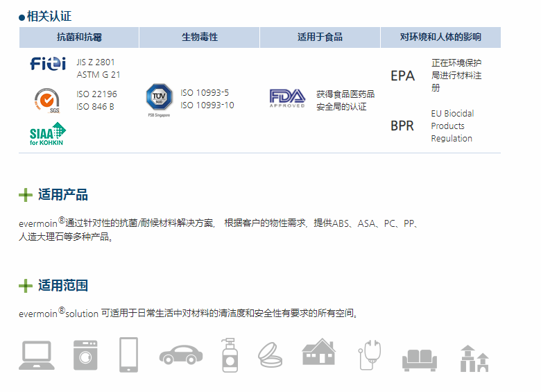Select the stethoscope icon
The height and width of the screenshot is (392, 541).
pos(368,355)
